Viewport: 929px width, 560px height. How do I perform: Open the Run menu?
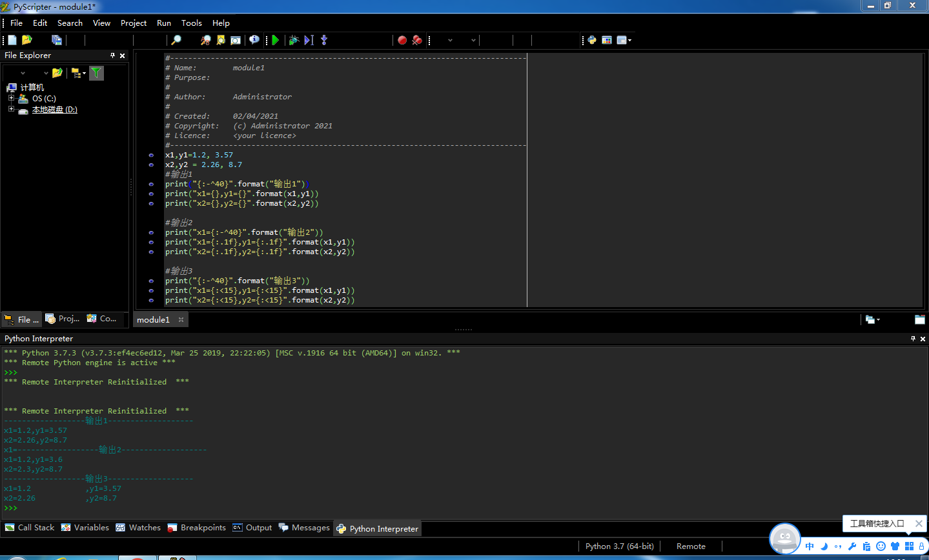pyautogui.click(x=164, y=23)
